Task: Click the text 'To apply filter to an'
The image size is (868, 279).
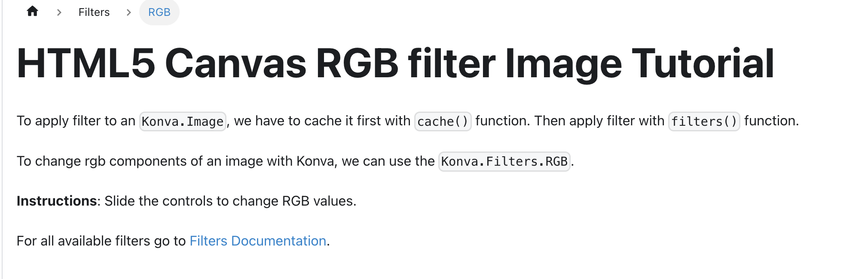Action: pyautogui.click(x=76, y=121)
